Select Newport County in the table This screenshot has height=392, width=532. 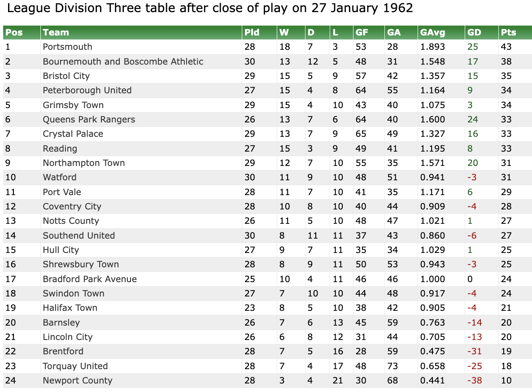coord(78,380)
